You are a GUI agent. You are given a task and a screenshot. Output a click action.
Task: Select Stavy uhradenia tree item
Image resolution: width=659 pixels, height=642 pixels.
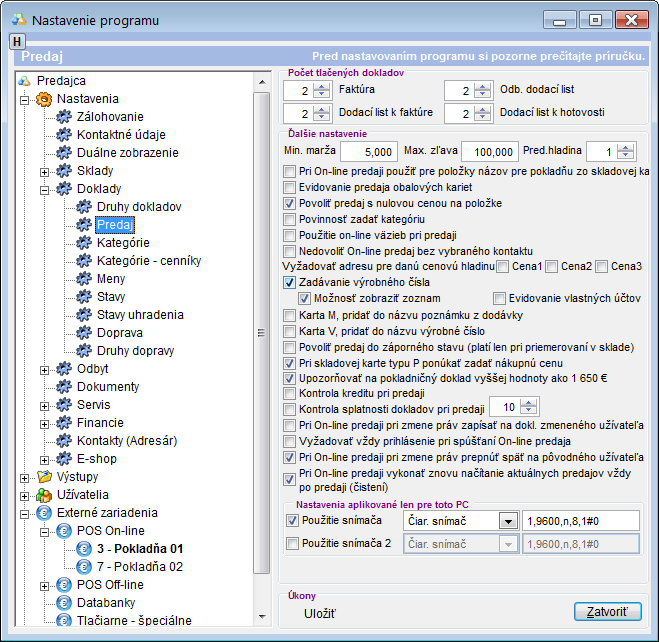[140, 315]
